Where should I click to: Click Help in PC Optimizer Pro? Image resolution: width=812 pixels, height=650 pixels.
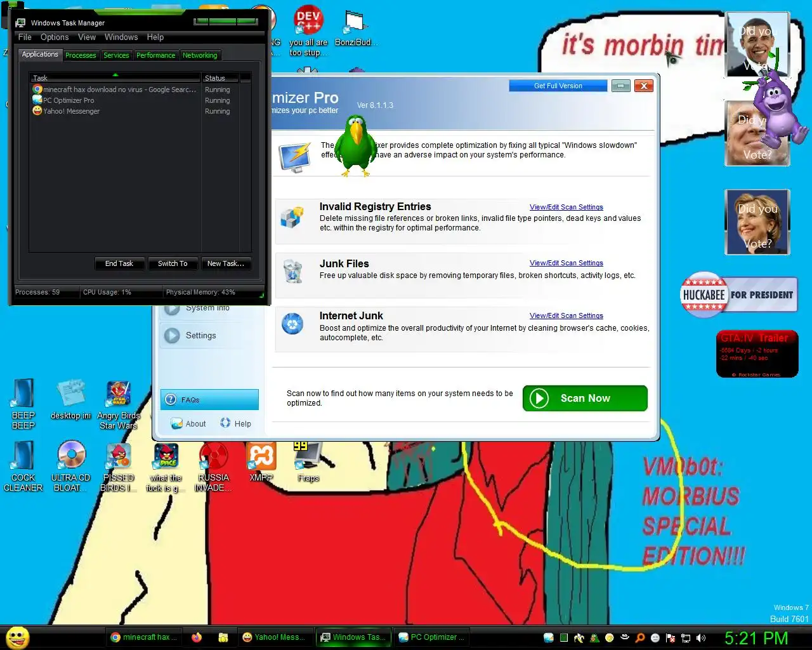pos(235,423)
